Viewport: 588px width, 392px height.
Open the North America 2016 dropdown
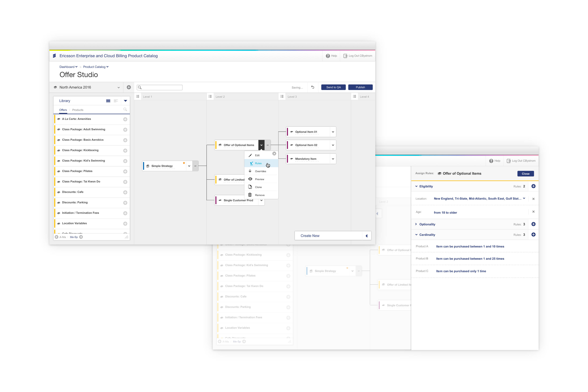click(119, 88)
